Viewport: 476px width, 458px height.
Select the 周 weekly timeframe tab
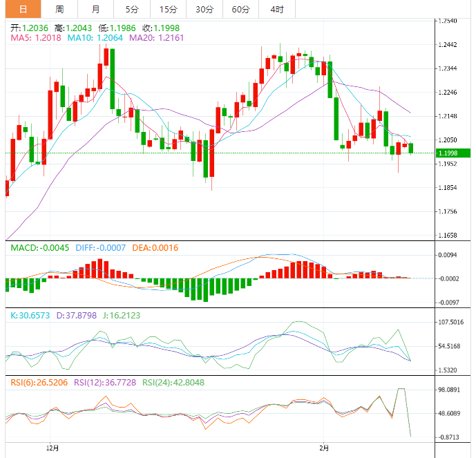tap(60, 9)
